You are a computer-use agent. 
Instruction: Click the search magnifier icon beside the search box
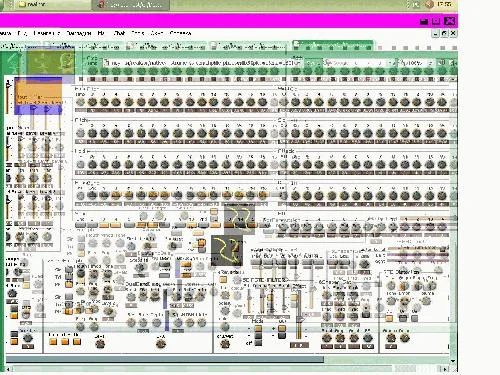(x=328, y=62)
